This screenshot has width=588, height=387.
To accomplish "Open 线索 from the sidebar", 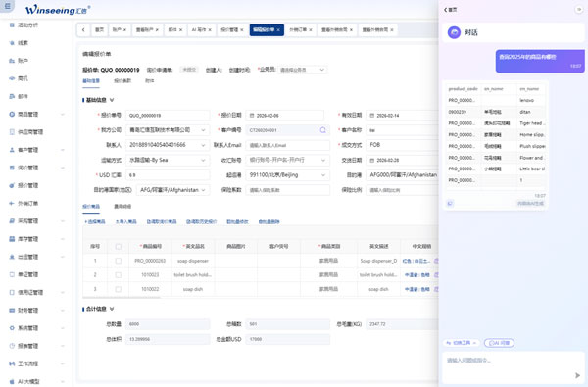I will click(23, 43).
